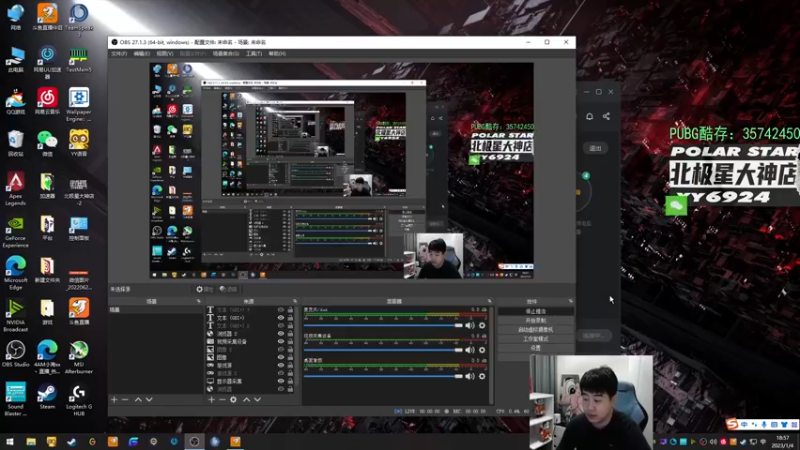This screenshot has height=450, width=800.
Task: Open the 场景集合(S) menu
Action: tap(226, 54)
